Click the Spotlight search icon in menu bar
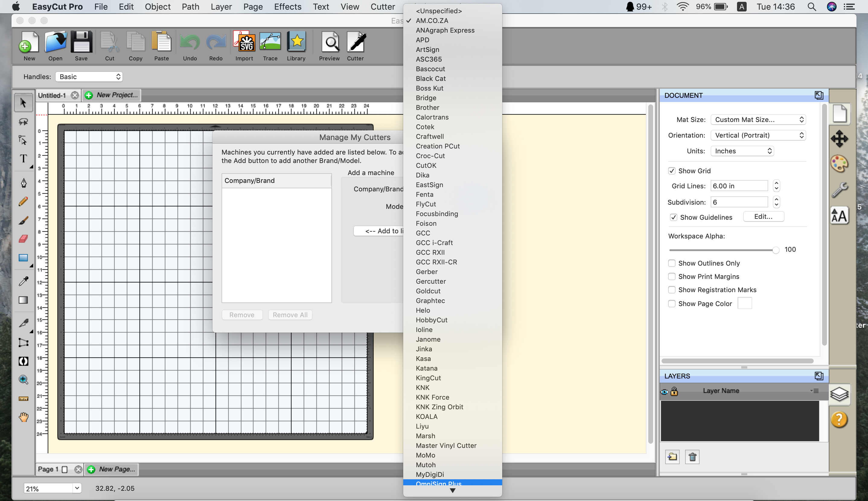The width and height of the screenshot is (868, 501). tap(811, 7)
